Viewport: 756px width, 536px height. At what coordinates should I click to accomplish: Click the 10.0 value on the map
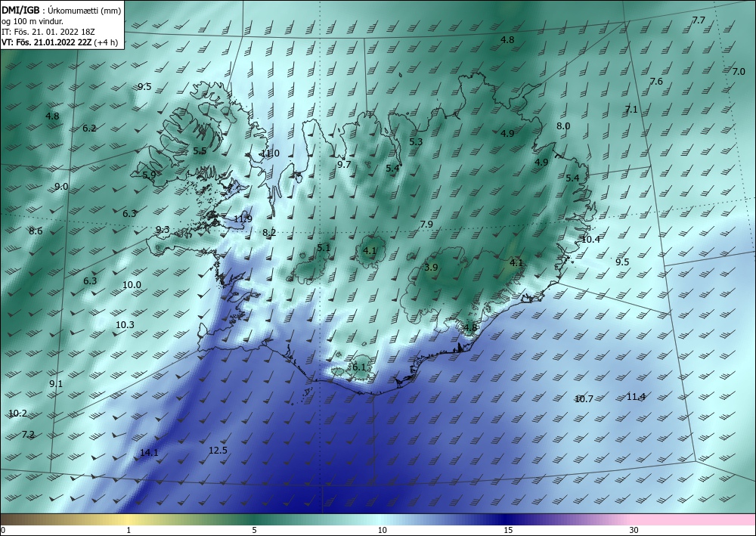tap(132, 285)
